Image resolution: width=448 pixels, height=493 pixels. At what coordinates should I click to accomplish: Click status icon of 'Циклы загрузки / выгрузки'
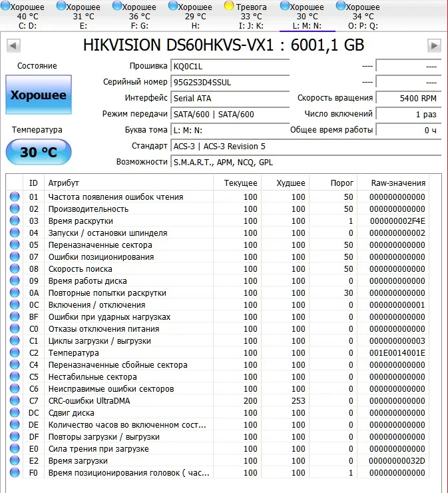point(15,340)
